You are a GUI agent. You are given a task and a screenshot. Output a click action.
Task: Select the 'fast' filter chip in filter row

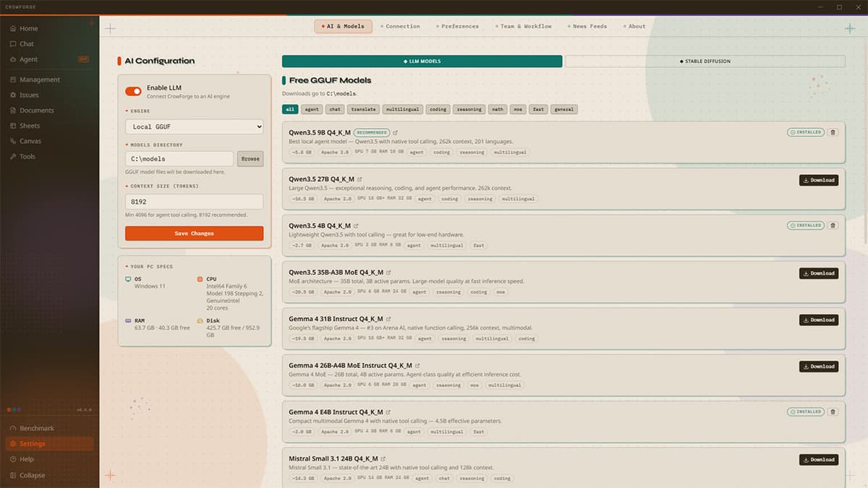coord(538,109)
